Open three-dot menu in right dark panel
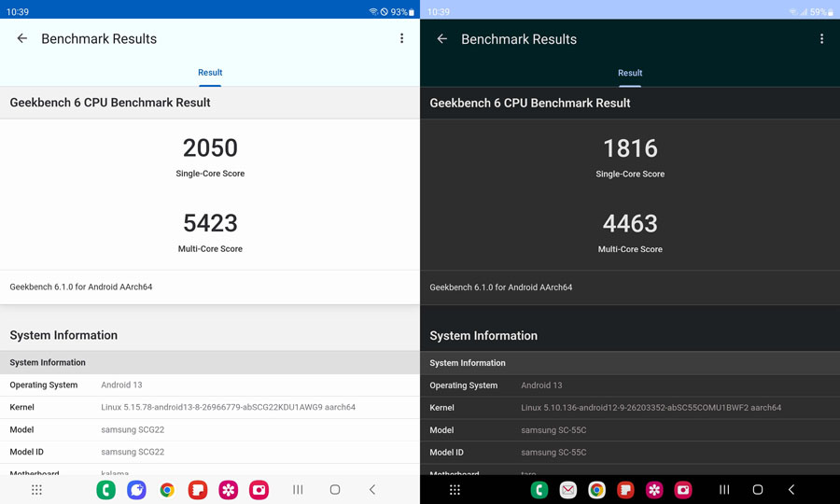Viewport: 840px width, 504px height. pyautogui.click(x=821, y=39)
